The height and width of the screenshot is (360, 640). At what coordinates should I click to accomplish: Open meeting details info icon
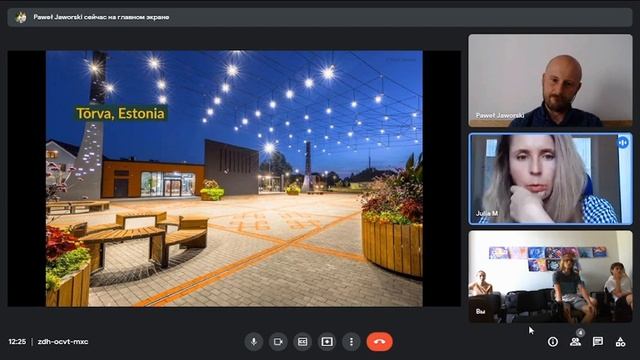553,342
